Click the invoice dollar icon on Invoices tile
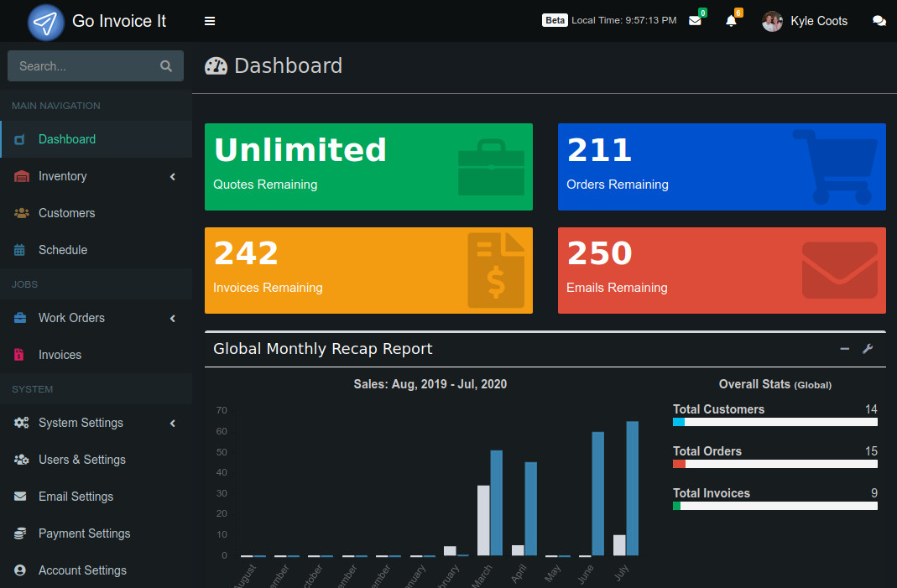The width and height of the screenshot is (897, 588). (496, 270)
